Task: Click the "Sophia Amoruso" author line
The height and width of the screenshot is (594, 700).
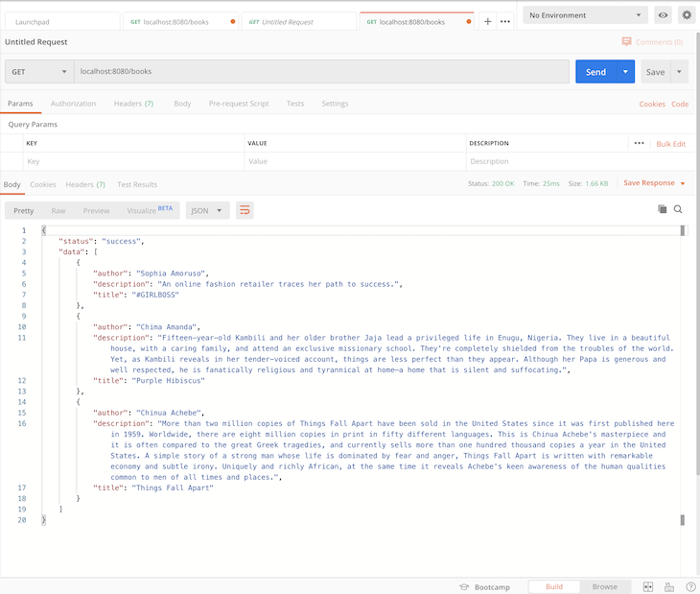Action: tap(151, 273)
